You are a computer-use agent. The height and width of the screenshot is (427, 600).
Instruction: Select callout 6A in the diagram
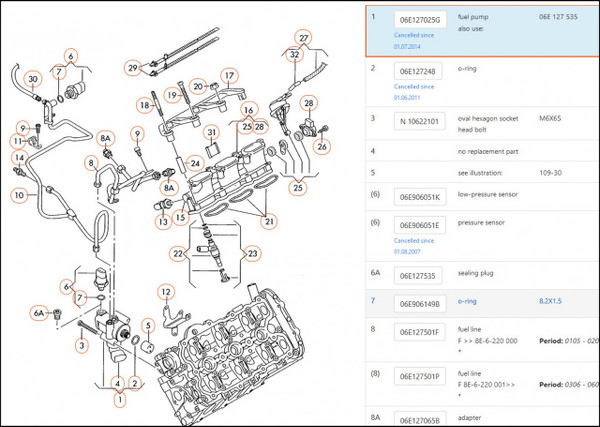(40, 313)
